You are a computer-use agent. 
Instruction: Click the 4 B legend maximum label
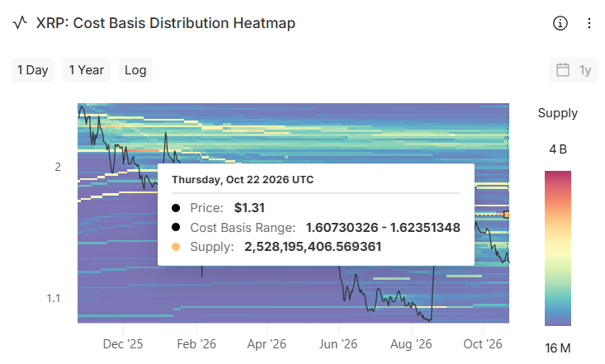pos(558,149)
